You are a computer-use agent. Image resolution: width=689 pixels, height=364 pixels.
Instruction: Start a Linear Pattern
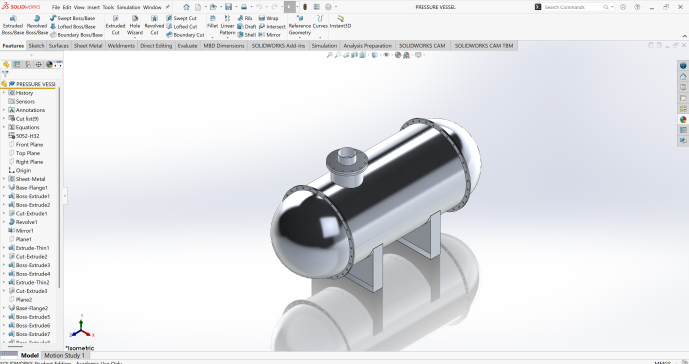coord(227,25)
